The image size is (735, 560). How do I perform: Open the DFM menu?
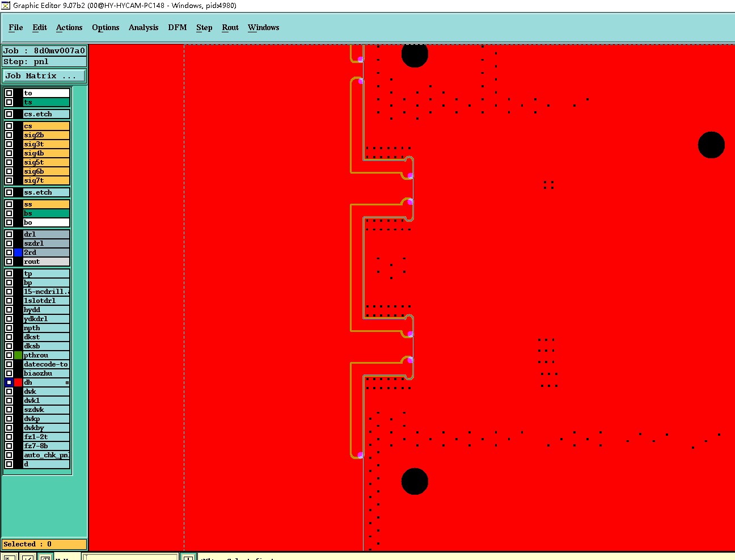(178, 27)
